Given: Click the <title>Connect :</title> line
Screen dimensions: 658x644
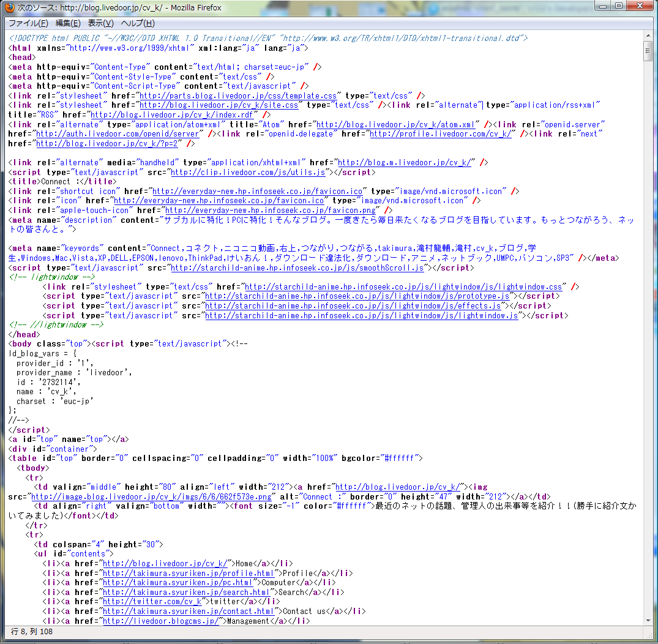Looking at the screenshot, I should [62, 181].
